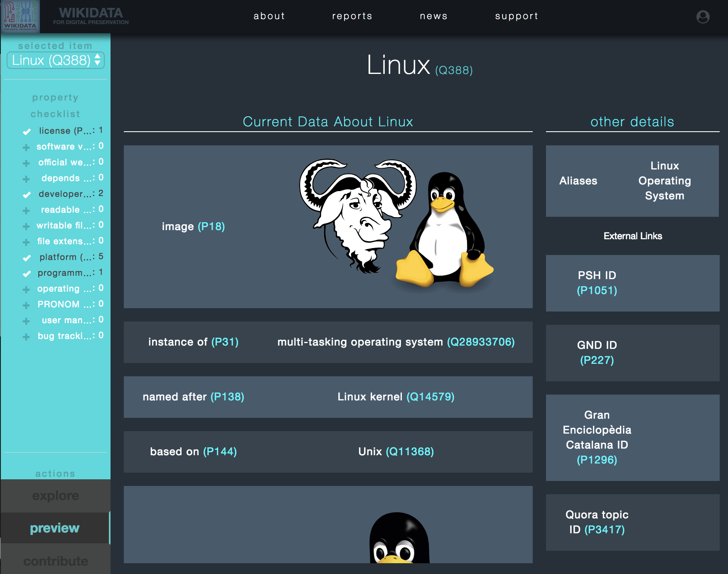Open the selected item Linux (Q388) dropdown

(56, 60)
